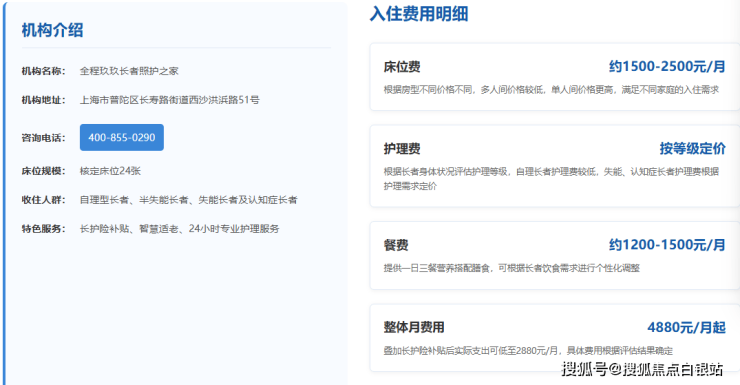
Task: Click the address 上海市普陀区长寿路街道西沙洪浜路51号
Action: click(x=169, y=100)
